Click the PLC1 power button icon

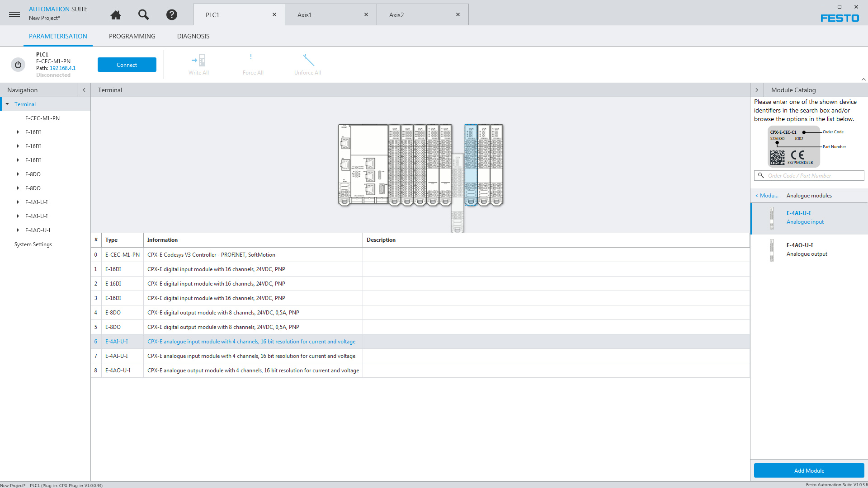18,65
